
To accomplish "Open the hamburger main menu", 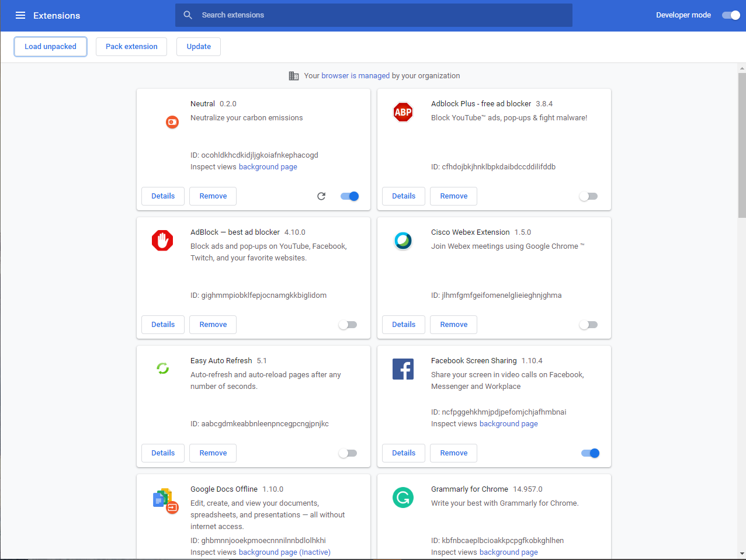I will click(20, 15).
